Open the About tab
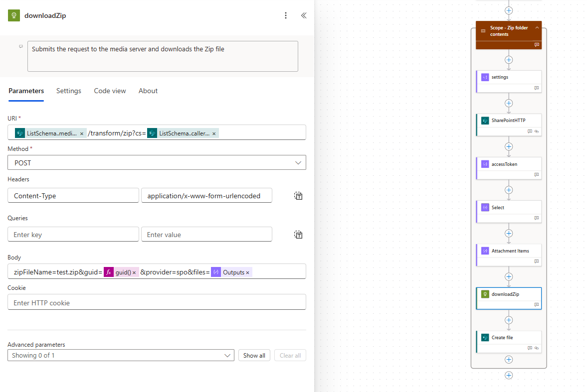The height and width of the screenshot is (392, 587). point(148,91)
